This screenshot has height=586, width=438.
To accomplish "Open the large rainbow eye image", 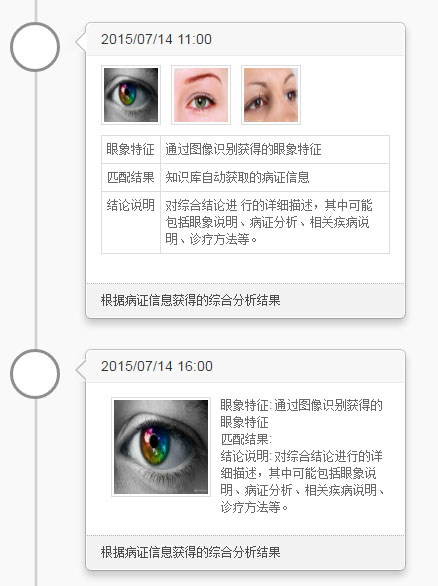I will point(161,447).
